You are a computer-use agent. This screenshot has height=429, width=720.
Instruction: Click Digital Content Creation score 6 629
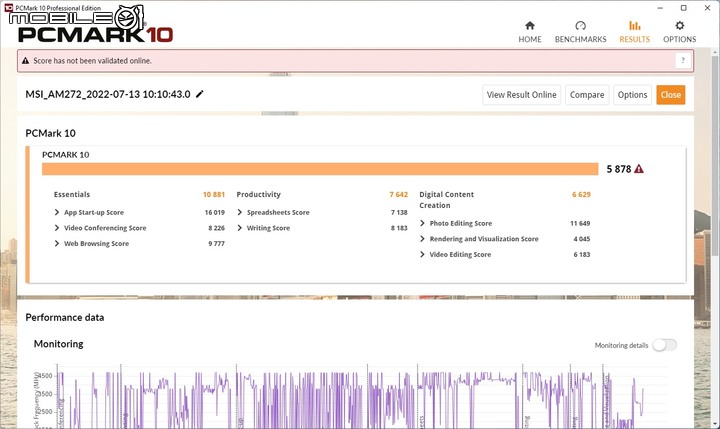(581, 194)
